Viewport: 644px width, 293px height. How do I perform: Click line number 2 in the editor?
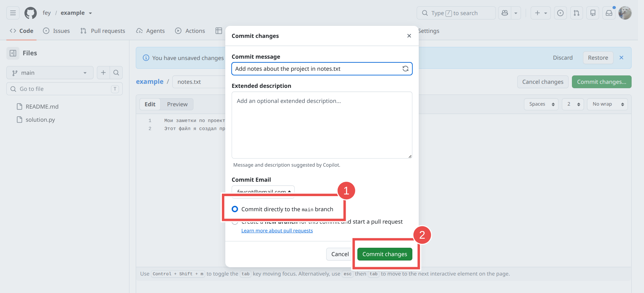pos(150,129)
